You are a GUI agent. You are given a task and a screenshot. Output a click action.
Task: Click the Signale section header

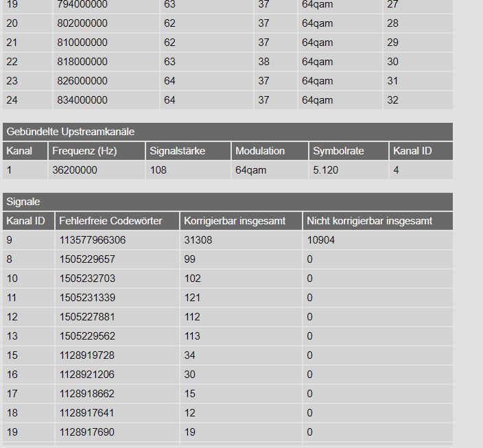(228, 202)
